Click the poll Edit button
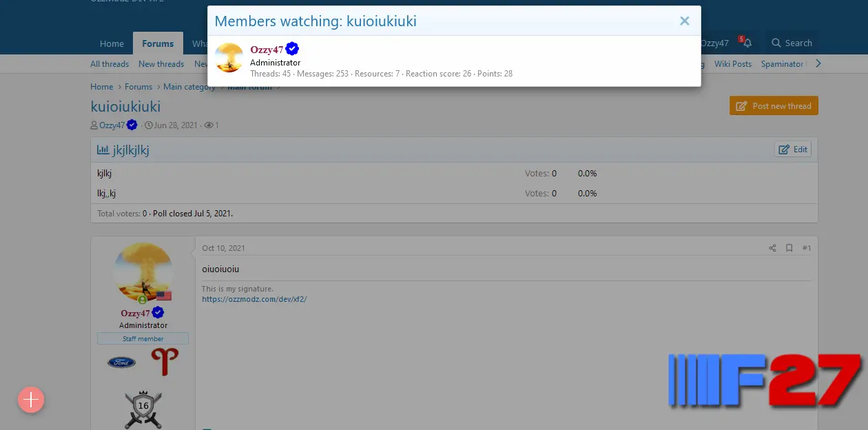Image resolution: width=868 pixels, height=430 pixels. click(793, 150)
